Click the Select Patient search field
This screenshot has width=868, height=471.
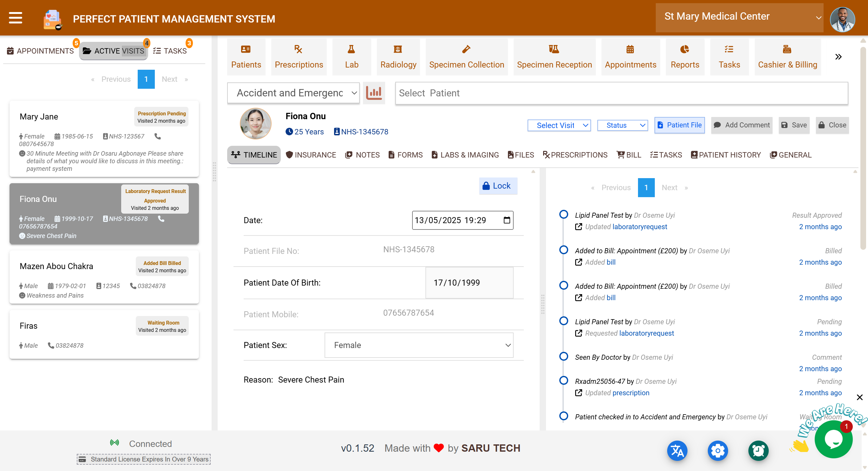[621, 93]
